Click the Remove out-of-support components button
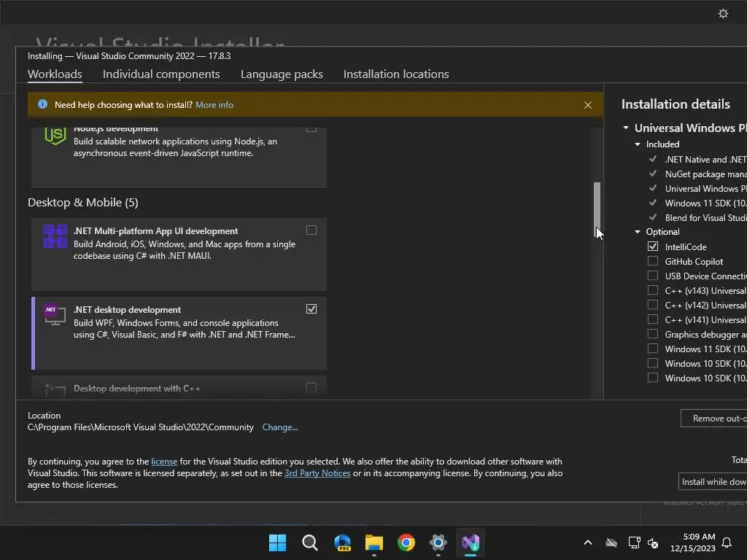This screenshot has height=560, width=747. tap(713, 418)
